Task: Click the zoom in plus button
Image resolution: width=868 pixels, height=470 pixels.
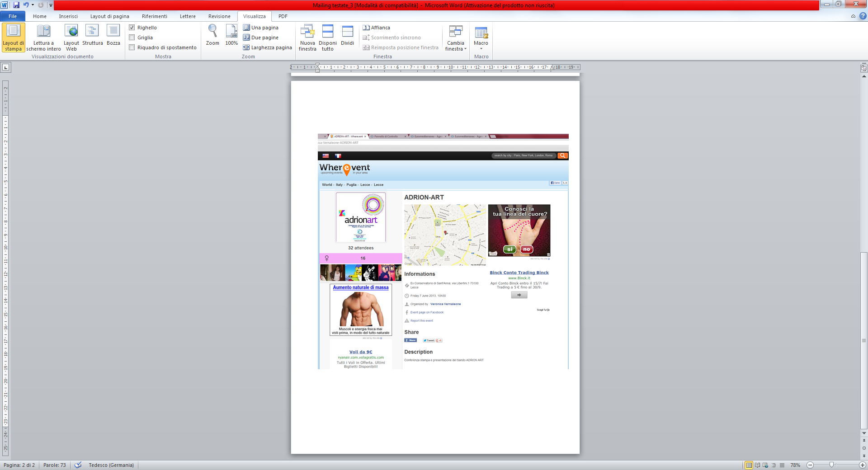Action: point(862,465)
